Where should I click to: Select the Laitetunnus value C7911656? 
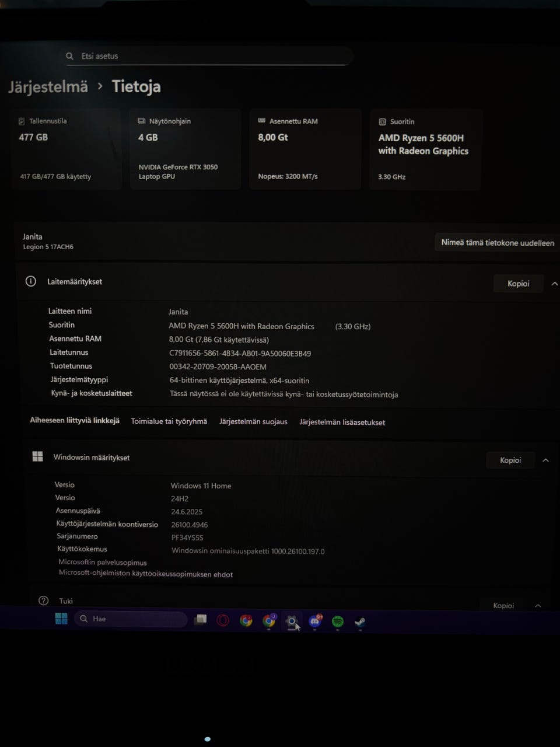(240, 354)
